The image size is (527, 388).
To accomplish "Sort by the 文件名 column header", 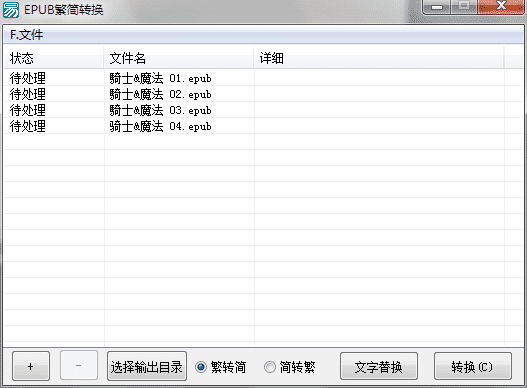I will pyautogui.click(x=179, y=58).
